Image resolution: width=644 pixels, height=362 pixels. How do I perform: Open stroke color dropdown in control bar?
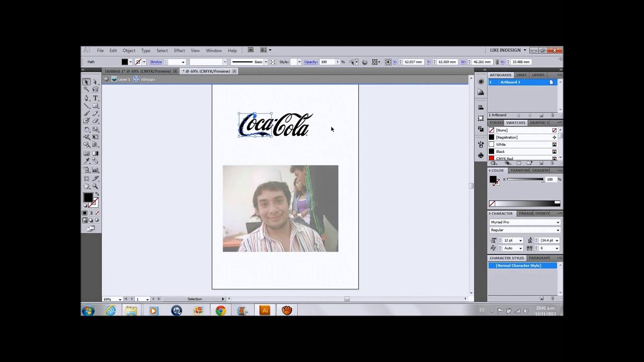click(x=144, y=62)
